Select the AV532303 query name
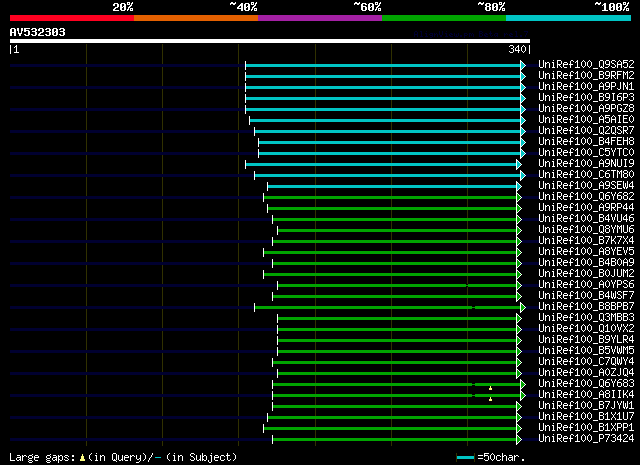Screen dimensions: 640x465 [x=38, y=32]
